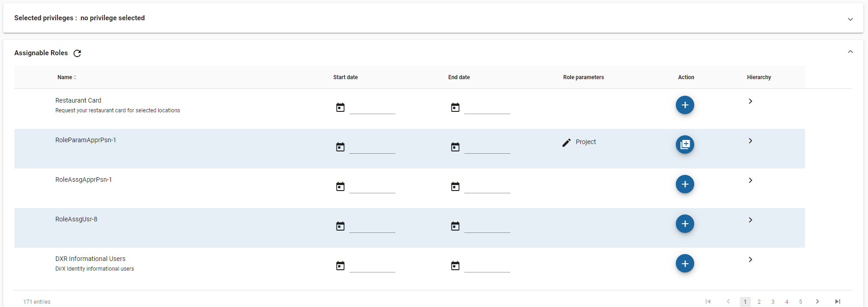
Task: Expand the Selected privileges panel
Action: pos(850,19)
